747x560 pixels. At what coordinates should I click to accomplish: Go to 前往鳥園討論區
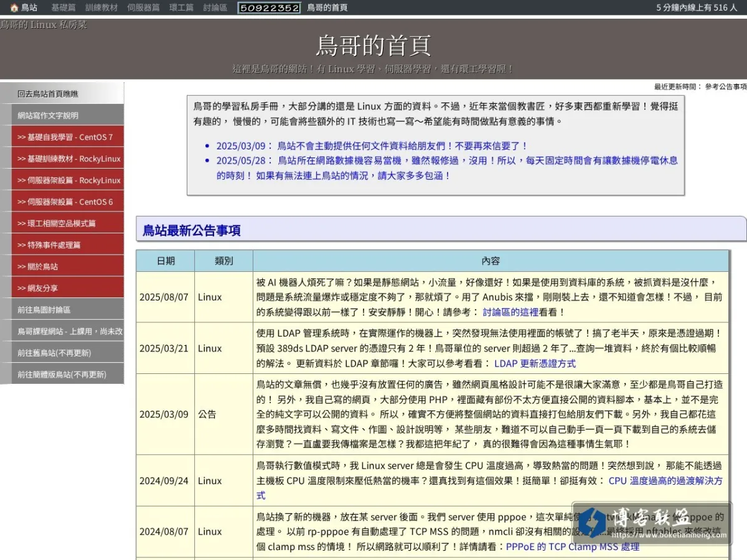pos(67,309)
